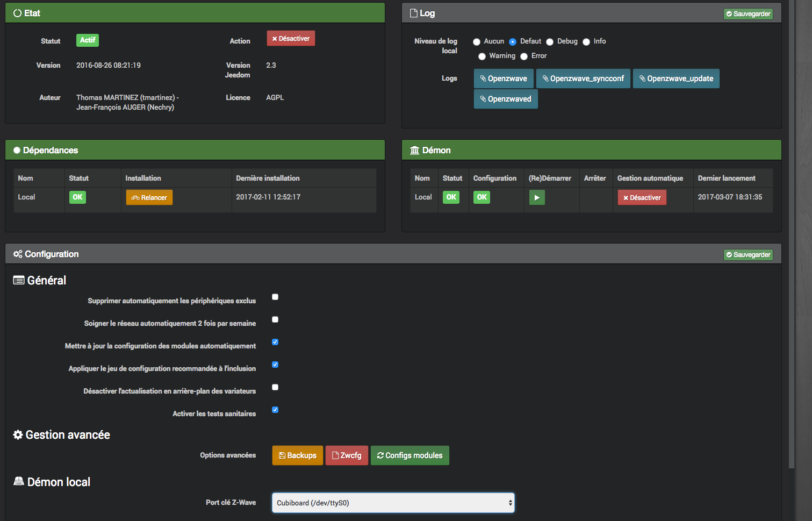Screen dimensions: 812x521
Task: Select the Aucun log level radio
Action: [x=477, y=42]
